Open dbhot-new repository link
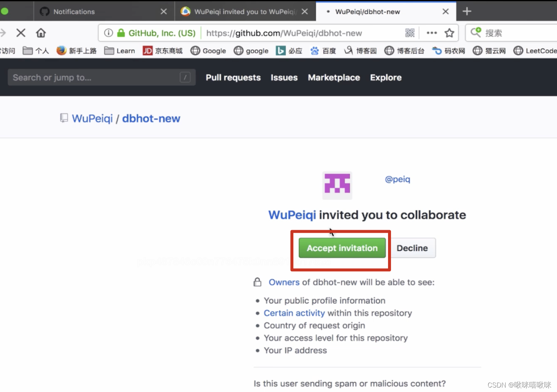 tap(151, 118)
